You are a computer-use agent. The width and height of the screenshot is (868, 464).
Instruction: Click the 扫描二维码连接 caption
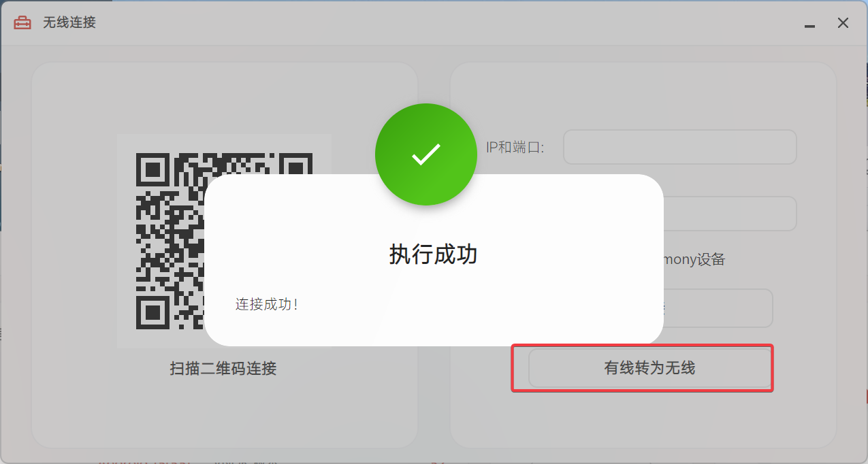point(223,369)
